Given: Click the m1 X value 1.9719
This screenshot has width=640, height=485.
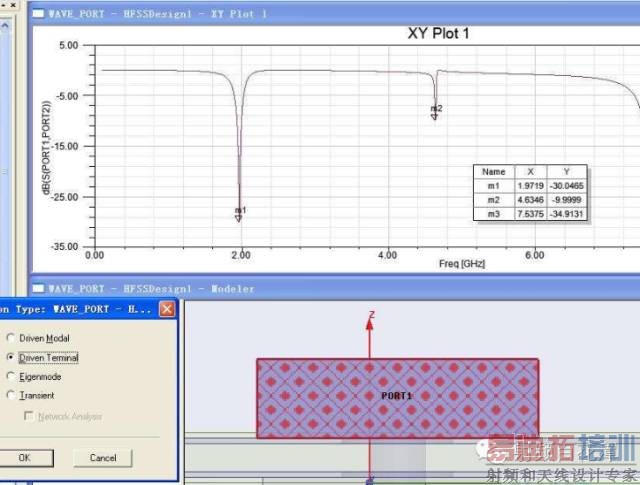Looking at the screenshot, I should coord(530,186).
